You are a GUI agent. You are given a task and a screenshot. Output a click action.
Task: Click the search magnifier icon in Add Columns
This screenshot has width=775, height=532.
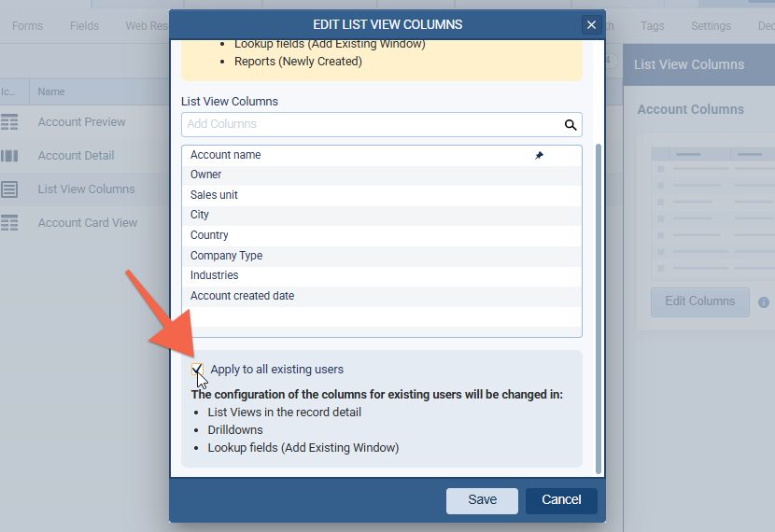pos(571,124)
